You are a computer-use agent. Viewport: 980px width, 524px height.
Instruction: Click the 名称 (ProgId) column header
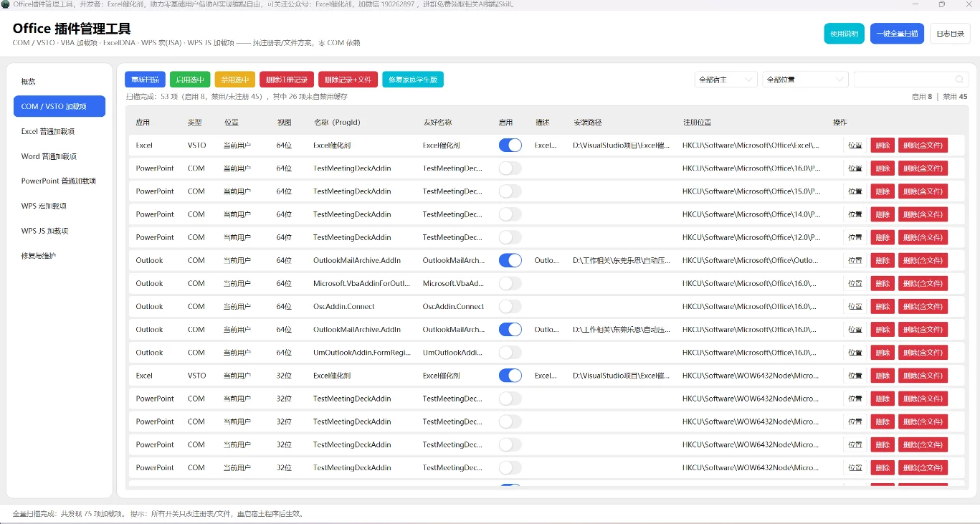(337, 123)
